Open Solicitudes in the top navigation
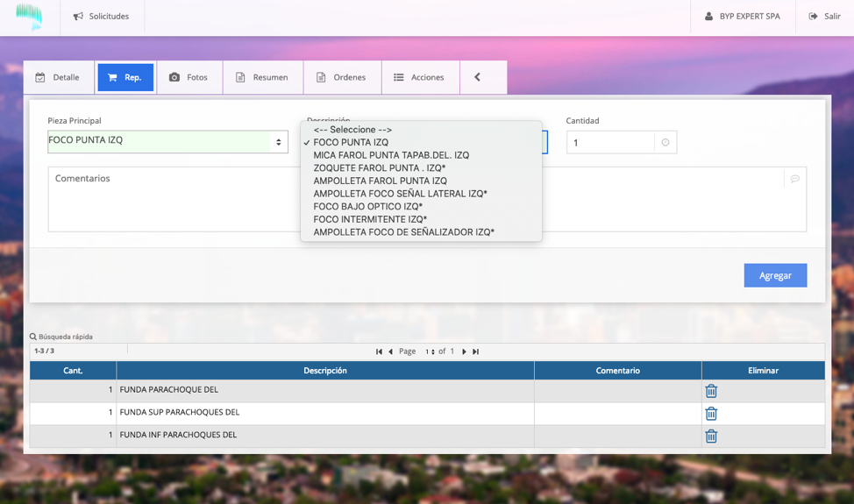The width and height of the screenshot is (854, 504). coord(101,17)
